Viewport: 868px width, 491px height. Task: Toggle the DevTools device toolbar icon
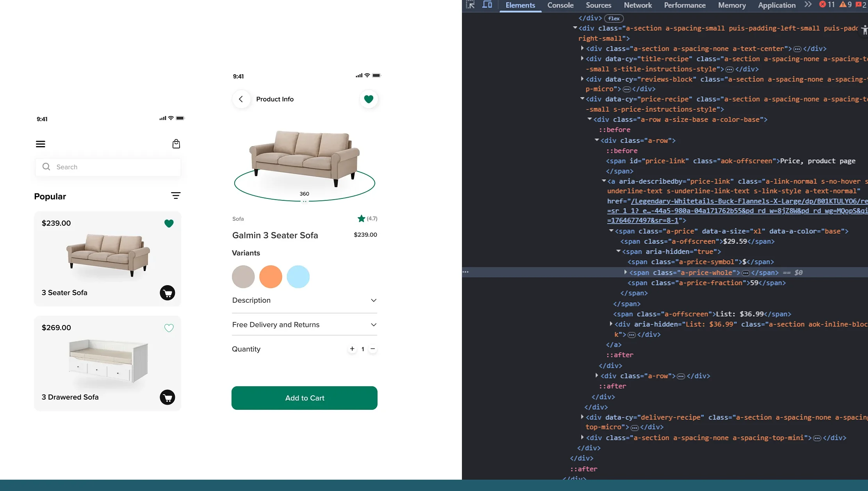click(x=487, y=5)
